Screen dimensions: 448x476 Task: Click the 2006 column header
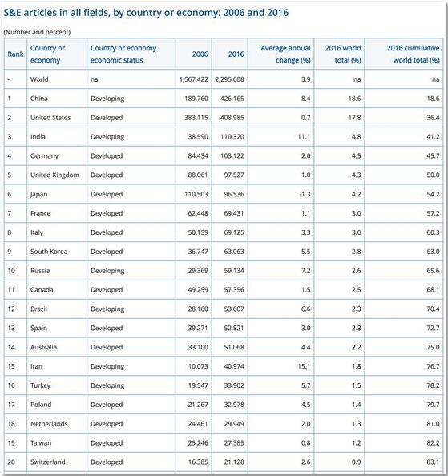point(200,54)
